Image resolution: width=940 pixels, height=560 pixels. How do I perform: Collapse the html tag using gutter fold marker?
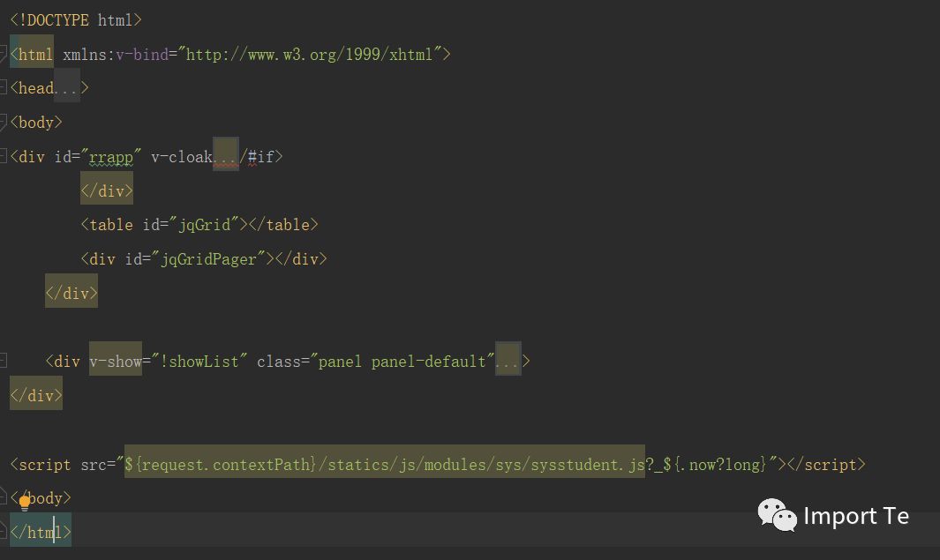coord(3,55)
